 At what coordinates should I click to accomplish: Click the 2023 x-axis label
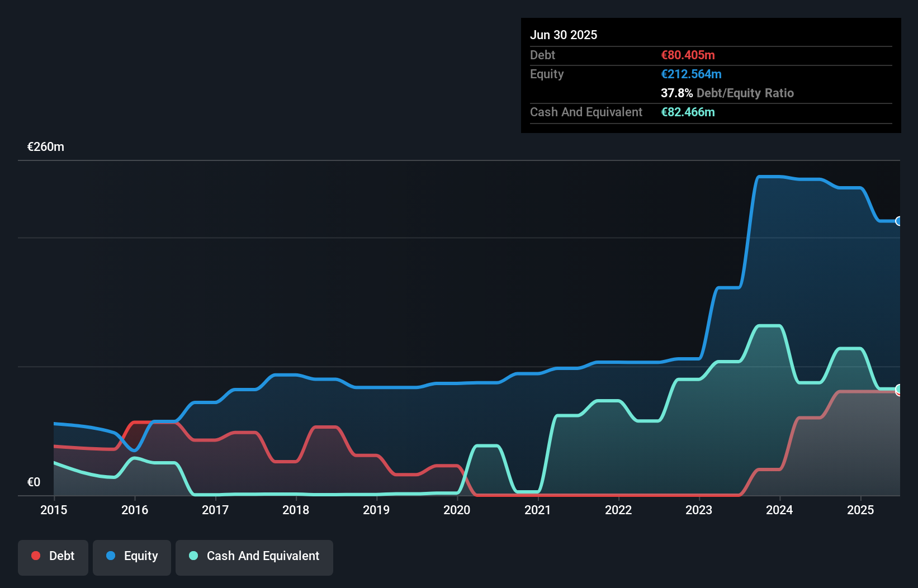pos(699,510)
